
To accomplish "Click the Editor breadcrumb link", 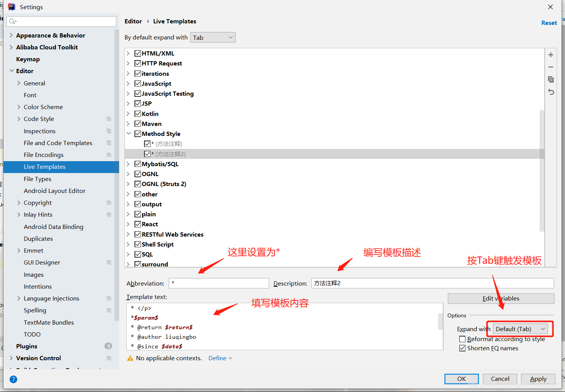I will (133, 21).
